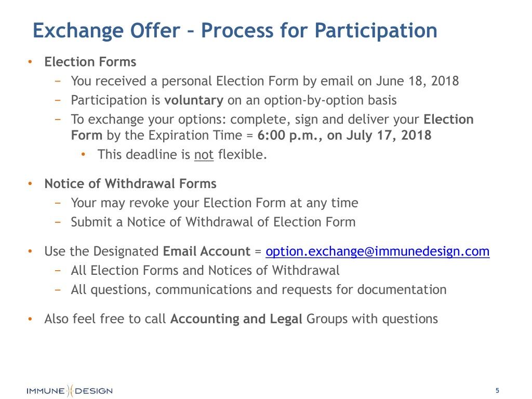Select the 'Election Forms' heading
This screenshot has width=532, height=399.
[90, 62]
